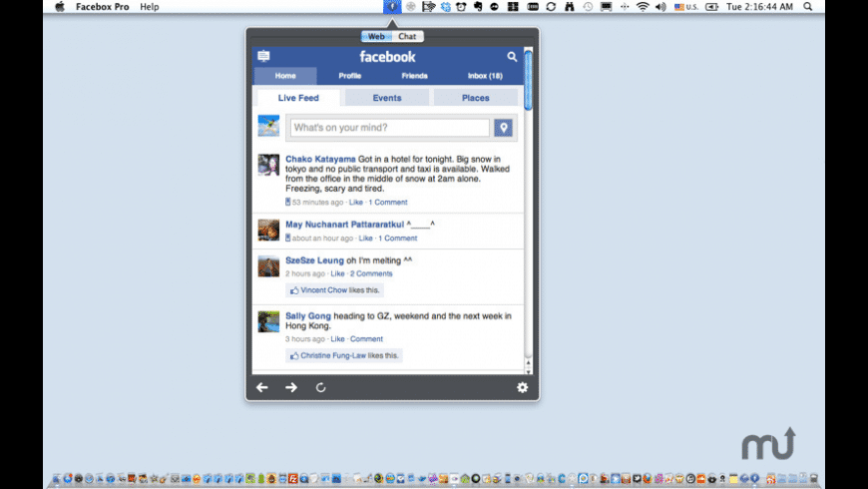The height and width of the screenshot is (489, 868).
Task: Click the Facebook search magnifier icon
Action: click(512, 57)
